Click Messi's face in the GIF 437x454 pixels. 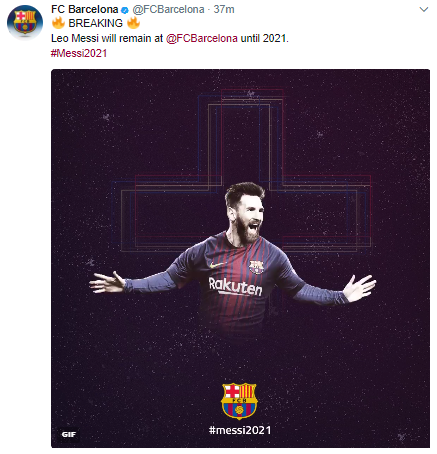pyautogui.click(x=247, y=216)
